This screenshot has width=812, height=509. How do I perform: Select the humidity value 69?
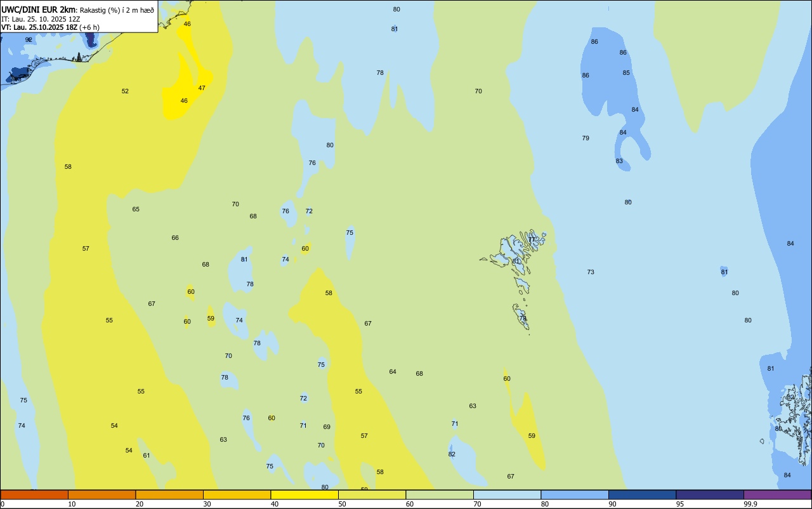click(327, 427)
